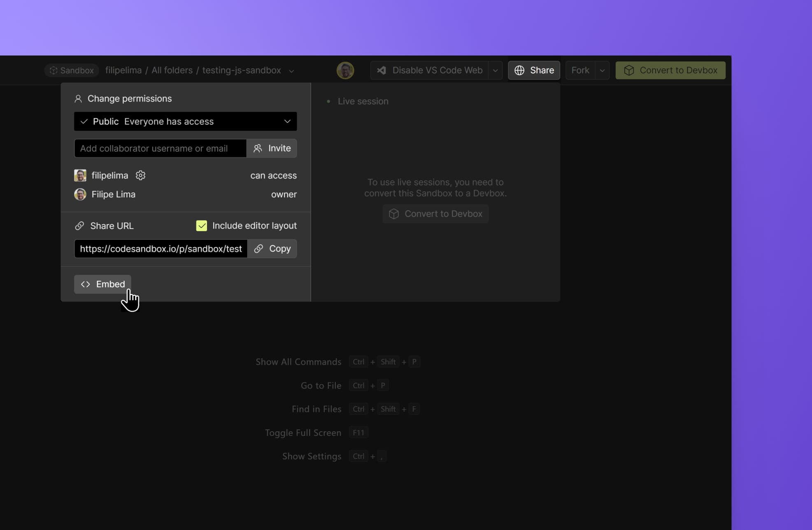
Task: Click the person icon next to Change permissions
Action: 78,98
